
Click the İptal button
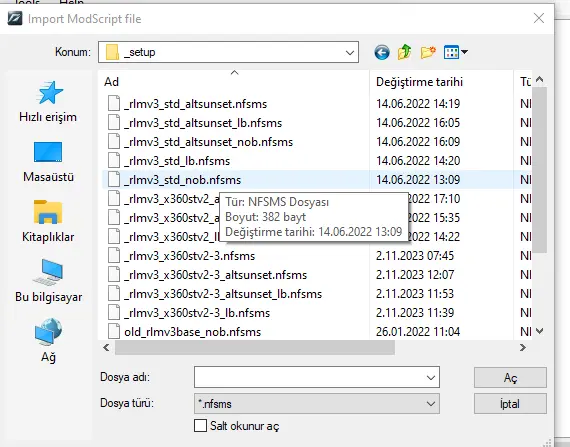(x=510, y=404)
